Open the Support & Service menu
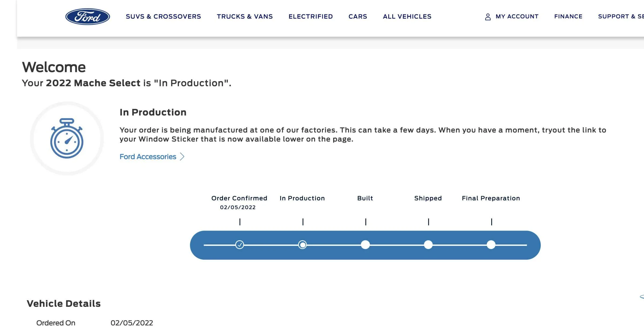 click(621, 17)
